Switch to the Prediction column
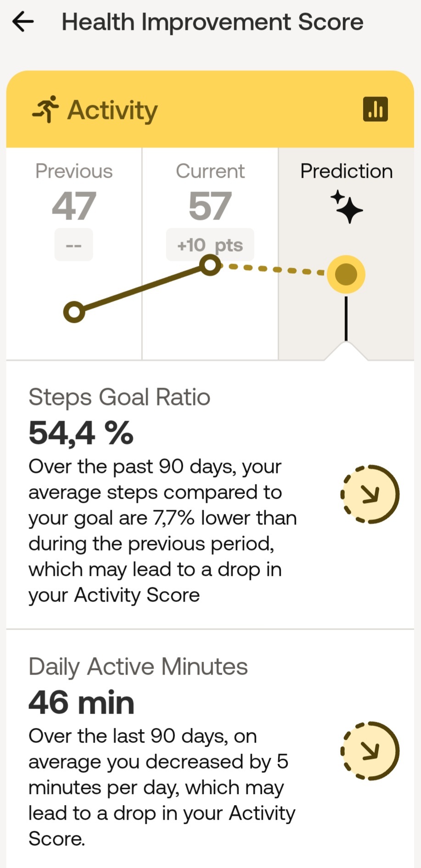 click(346, 170)
